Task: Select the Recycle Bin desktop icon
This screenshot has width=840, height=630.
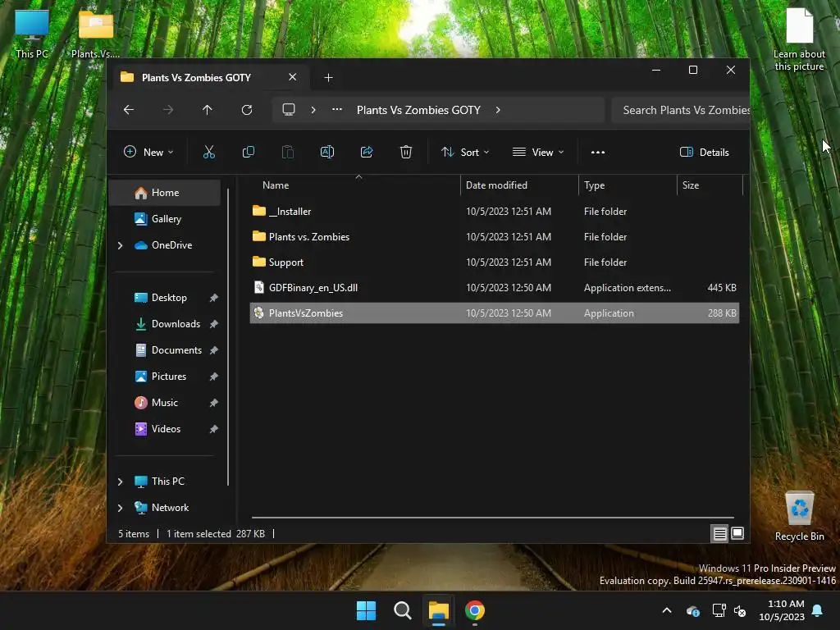Action: pos(799,516)
